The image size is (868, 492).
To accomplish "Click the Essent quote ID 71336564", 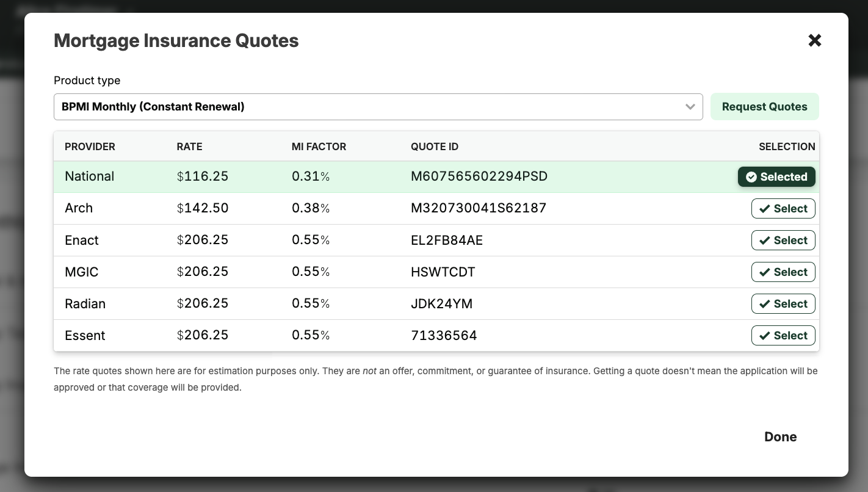I will tap(444, 336).
